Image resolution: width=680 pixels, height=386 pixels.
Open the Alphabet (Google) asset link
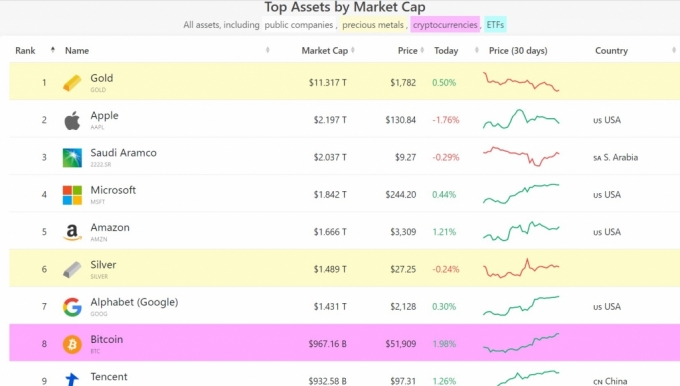[134, 302]
